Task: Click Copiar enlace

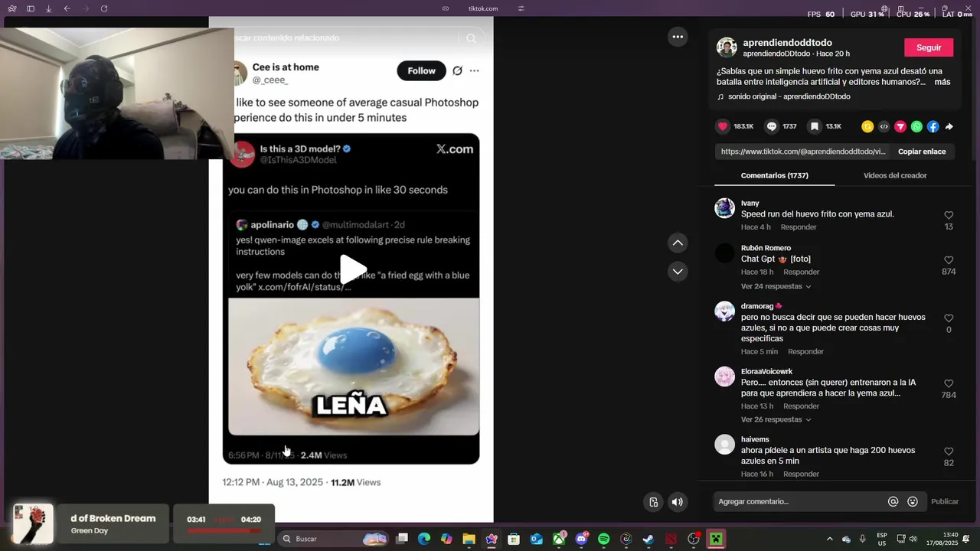Action: click(x=921, y=152)
